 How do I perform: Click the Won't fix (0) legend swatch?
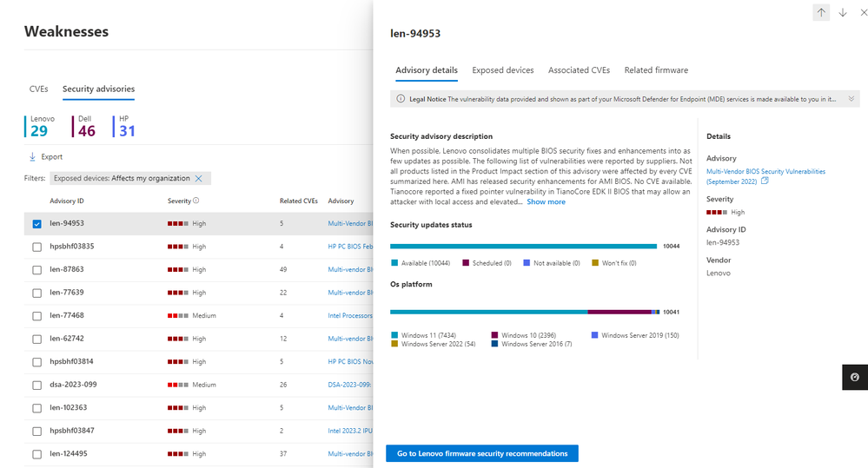pyautogui.click(x=595, y=263)
